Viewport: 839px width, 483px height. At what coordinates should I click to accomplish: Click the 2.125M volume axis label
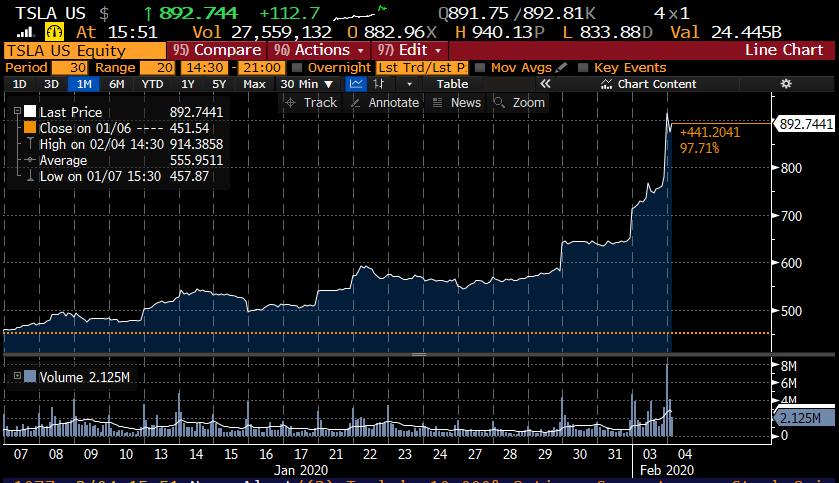click(x=804, y=418)
